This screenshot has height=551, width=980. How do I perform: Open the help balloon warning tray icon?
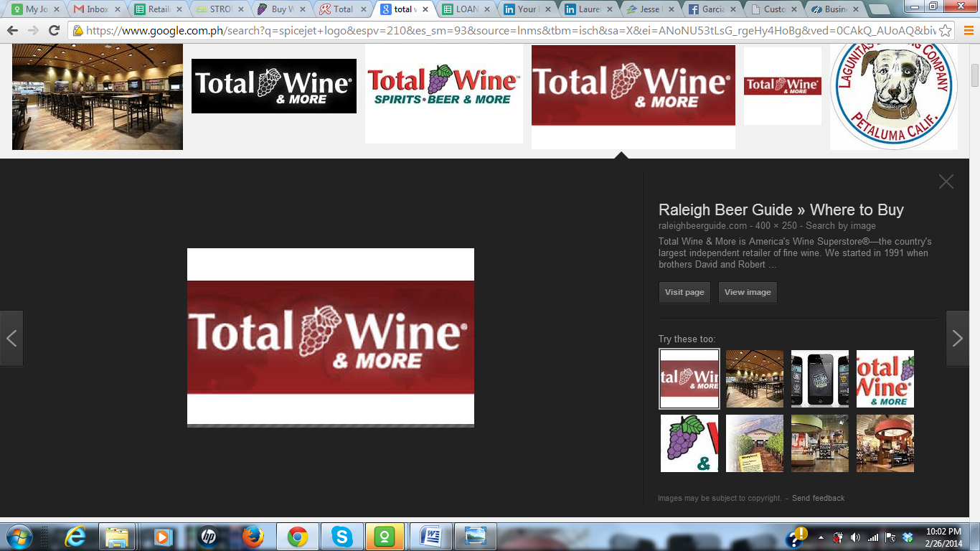tap(797, 536)
